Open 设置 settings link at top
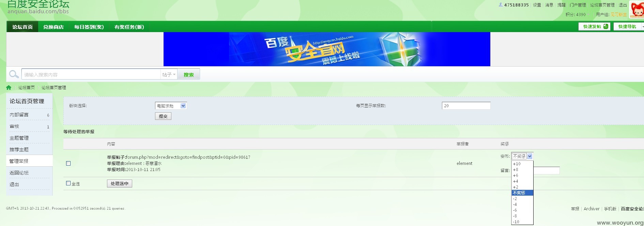The image size is (644, 226). 537,5
